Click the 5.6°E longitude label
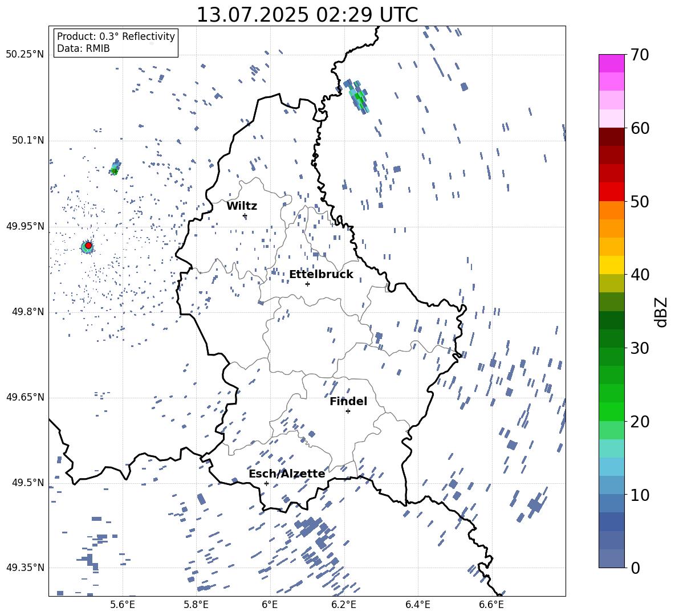This screenshot has height=616, width=675. click(122, 605)
